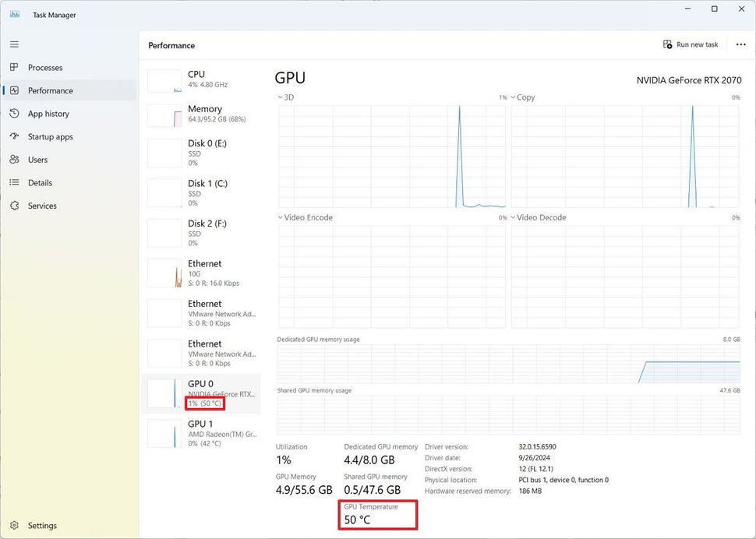Screen dimensions: 756x539
Task: Open the navigation hamburger menu
Action: 14,44
